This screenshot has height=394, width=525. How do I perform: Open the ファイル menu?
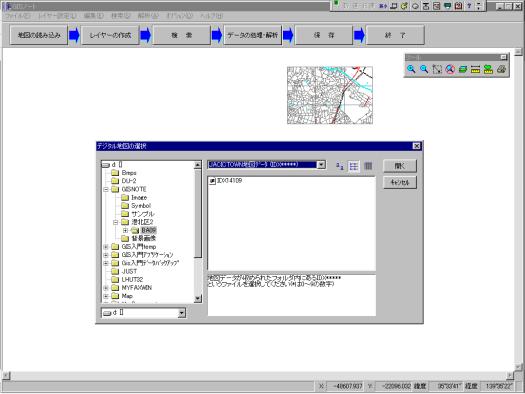(x=17, y=16)
